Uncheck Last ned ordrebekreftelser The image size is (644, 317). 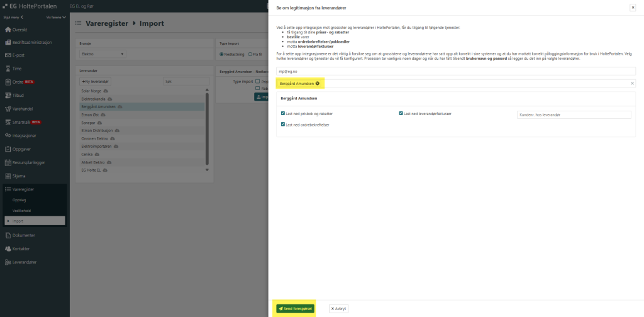tap(283, 125)
